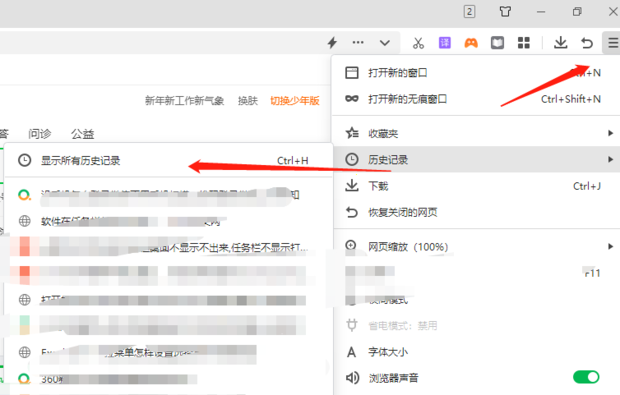Click the zoom icon beside 网页缩放
Image resolution: width=620 pixels, height=395 pixels.
[351, 245]
